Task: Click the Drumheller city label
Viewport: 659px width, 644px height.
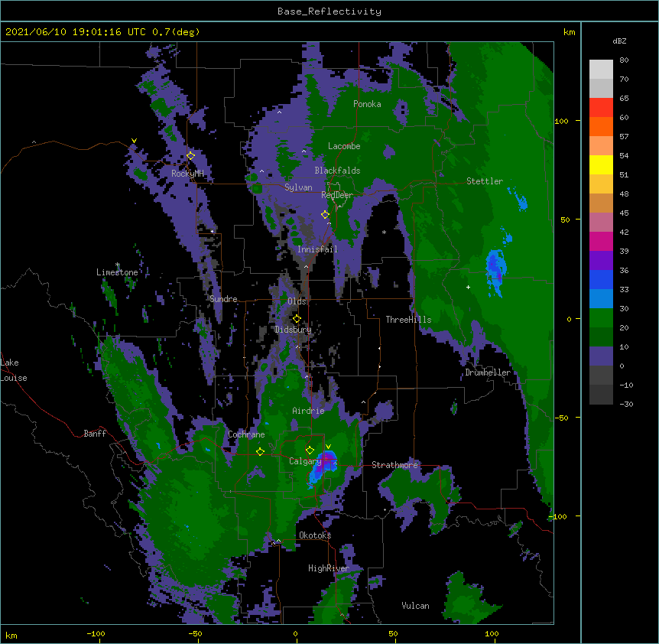Action: click(488, 372)
